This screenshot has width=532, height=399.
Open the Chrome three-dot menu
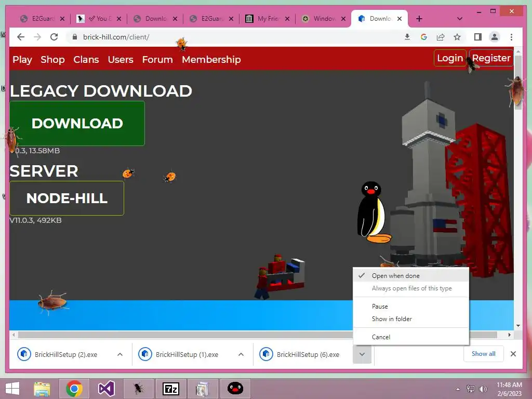(x=511, y=37)
